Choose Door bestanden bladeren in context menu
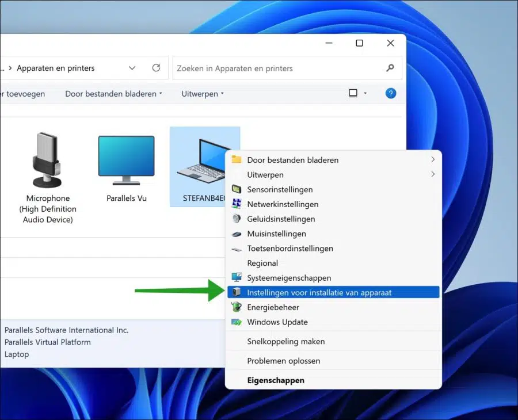 coord(333,160)
